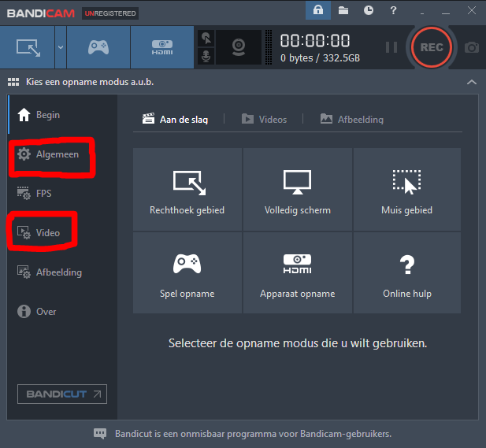Open the output folder icon
This screenshot has width=486, height=448.
(343, 10)
